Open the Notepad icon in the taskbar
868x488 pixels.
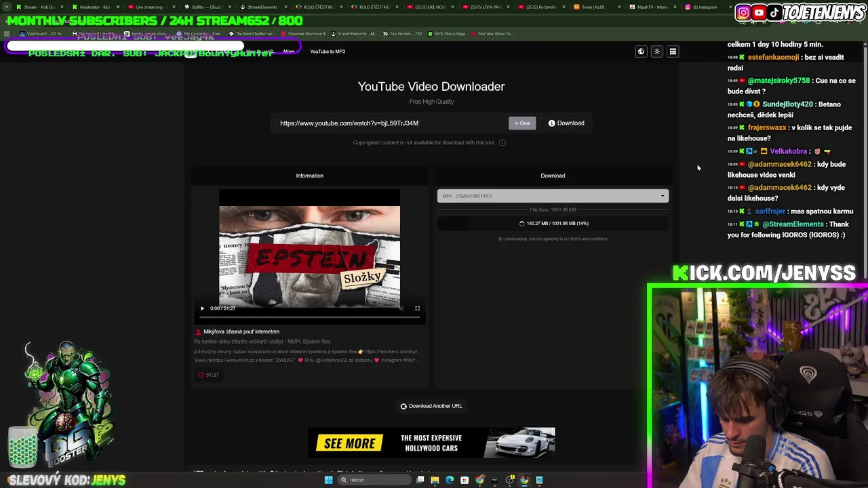539,480
